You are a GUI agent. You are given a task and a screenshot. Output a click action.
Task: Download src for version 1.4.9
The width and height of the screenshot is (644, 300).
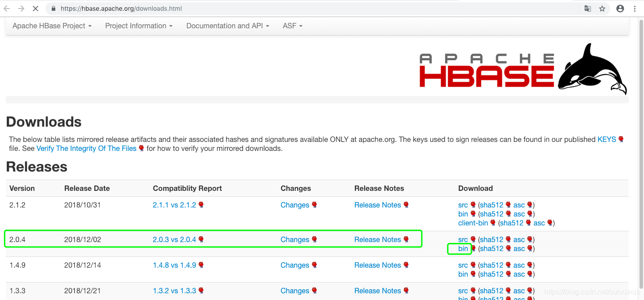point(463,265)
